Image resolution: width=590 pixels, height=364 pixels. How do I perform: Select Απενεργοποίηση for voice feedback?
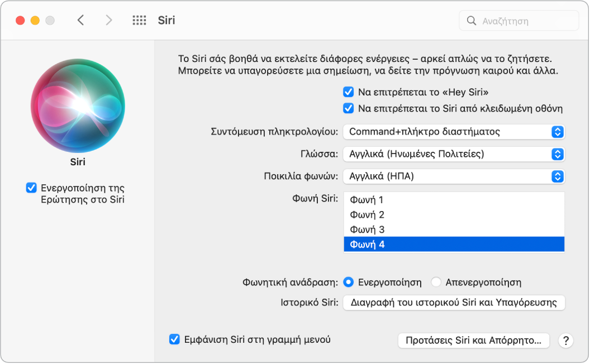[436, 282]
